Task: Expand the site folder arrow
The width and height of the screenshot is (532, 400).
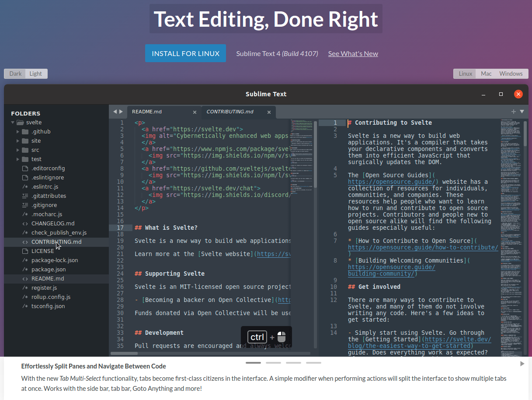Action: [18, 141]
